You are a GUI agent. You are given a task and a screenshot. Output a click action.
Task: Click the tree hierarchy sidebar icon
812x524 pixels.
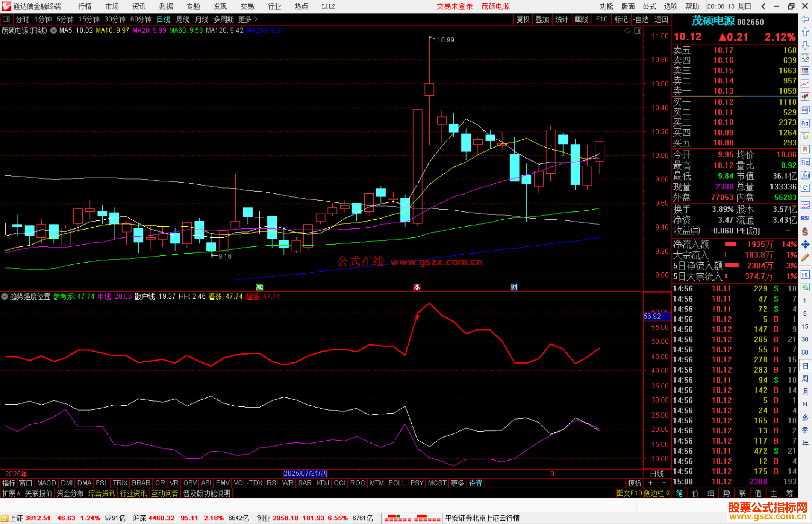point(805,136)
